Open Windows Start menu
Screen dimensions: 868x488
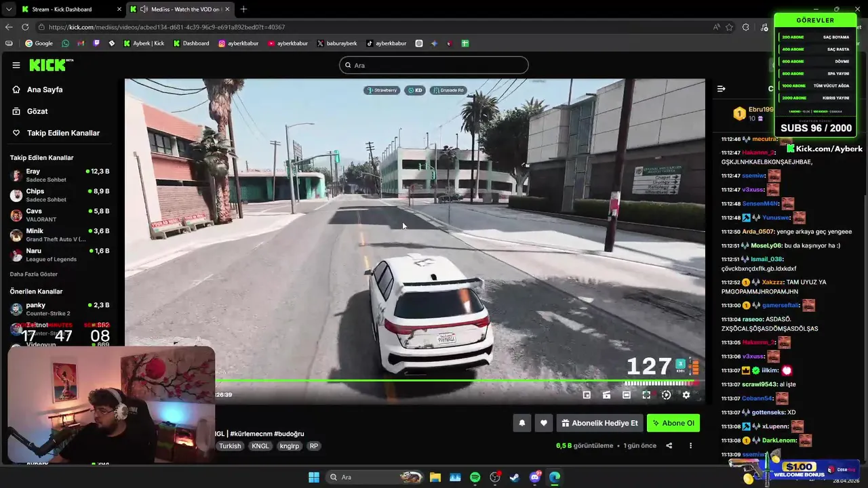(314, 477)
